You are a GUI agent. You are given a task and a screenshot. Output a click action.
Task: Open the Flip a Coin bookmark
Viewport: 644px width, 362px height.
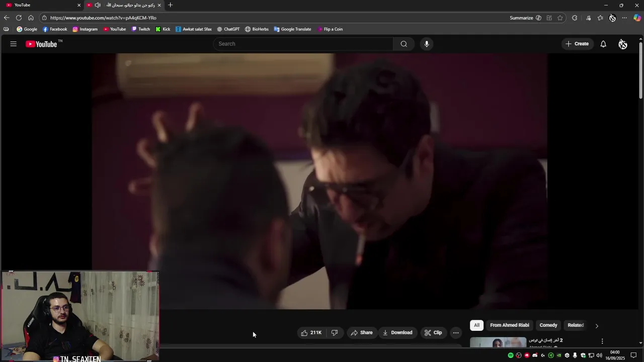pos(330,29)
